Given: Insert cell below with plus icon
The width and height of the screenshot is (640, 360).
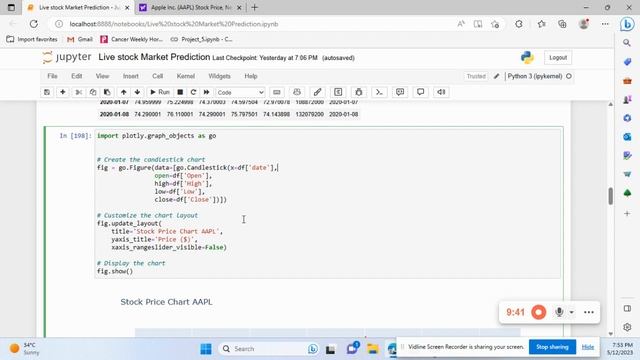Looking at the screenshot, I should [x=62, y=92].
